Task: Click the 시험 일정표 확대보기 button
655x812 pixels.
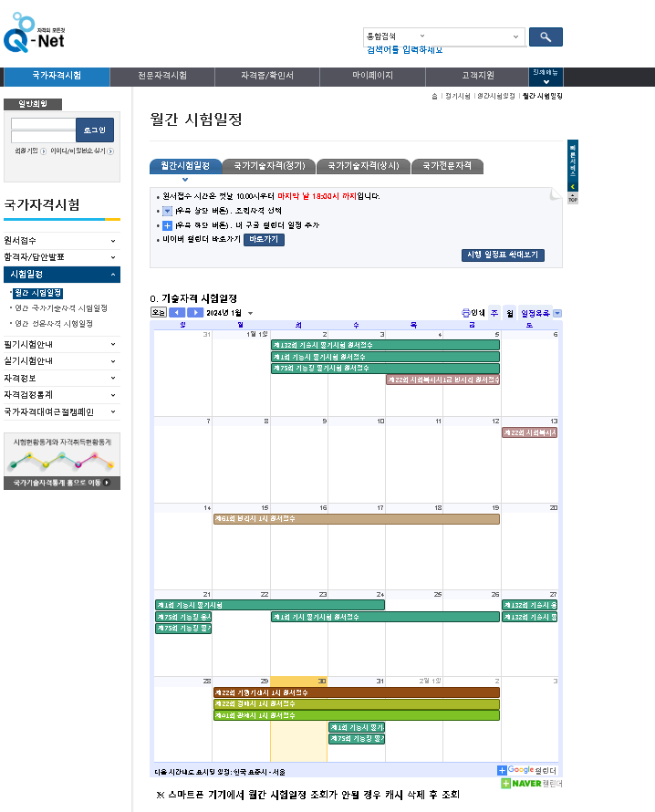Action: pyautogui.click(x=503, y=255)
